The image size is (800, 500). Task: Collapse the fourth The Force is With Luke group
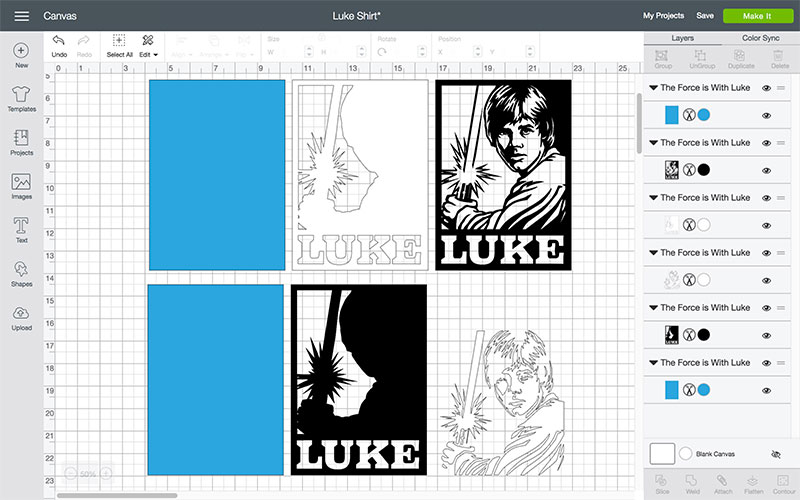[x=653, y=253]
